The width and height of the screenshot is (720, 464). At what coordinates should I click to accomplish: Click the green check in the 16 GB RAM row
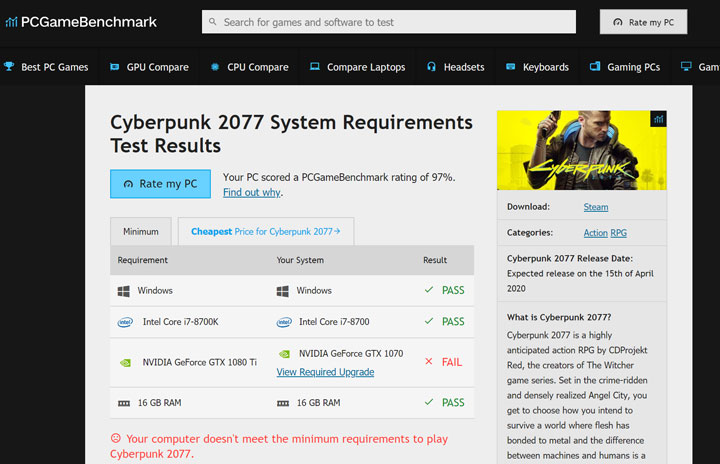tap(429, 402)
